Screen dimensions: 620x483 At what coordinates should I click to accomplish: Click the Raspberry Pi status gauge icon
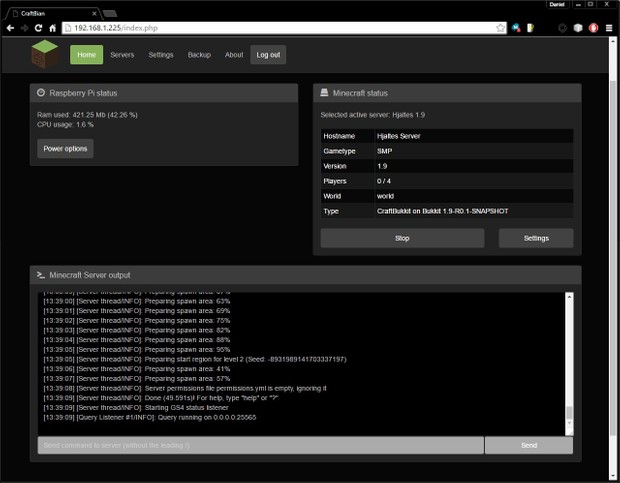(x=41, y=92)
